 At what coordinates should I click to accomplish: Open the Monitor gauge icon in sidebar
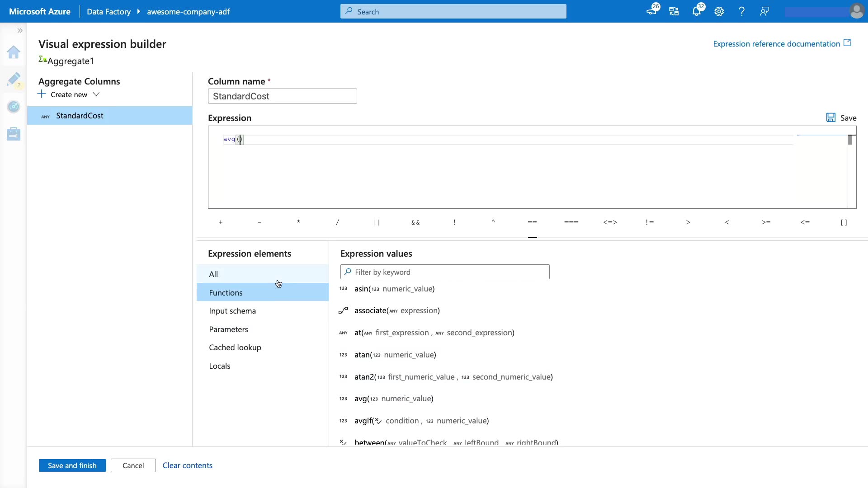point(14,107)
